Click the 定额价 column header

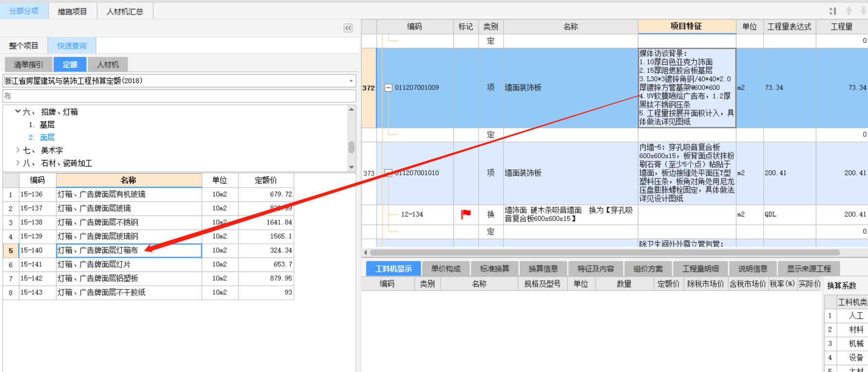[x=266, y=180]
